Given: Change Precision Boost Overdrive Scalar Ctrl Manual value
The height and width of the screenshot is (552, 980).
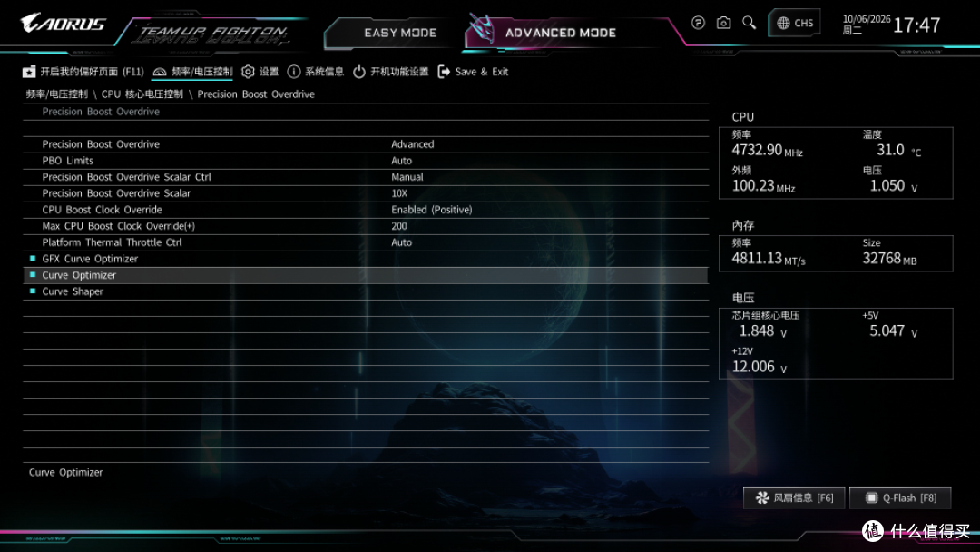Looking at the screenshot, I should (407, 177).
